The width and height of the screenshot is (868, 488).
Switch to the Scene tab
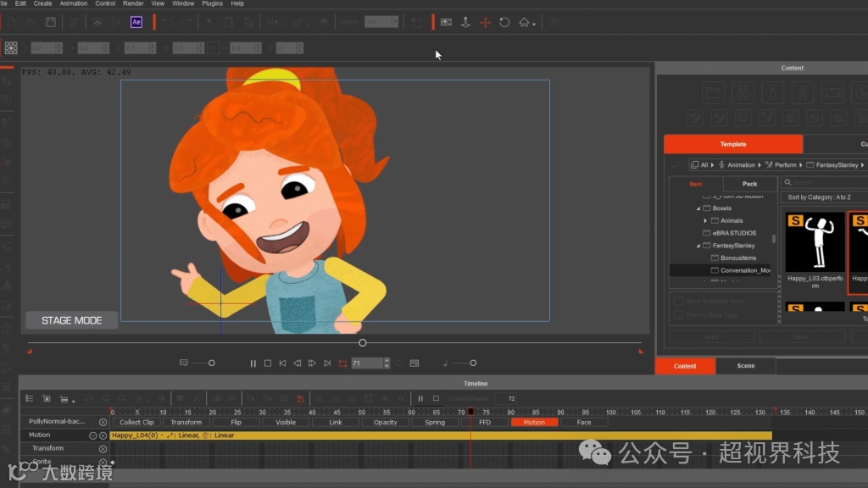(746, 366)
